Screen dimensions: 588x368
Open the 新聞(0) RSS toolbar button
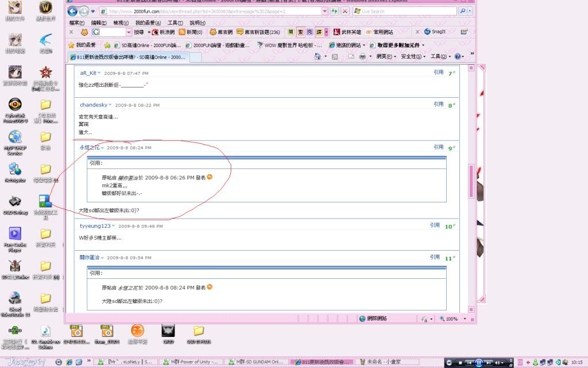(x=191, y=32)
